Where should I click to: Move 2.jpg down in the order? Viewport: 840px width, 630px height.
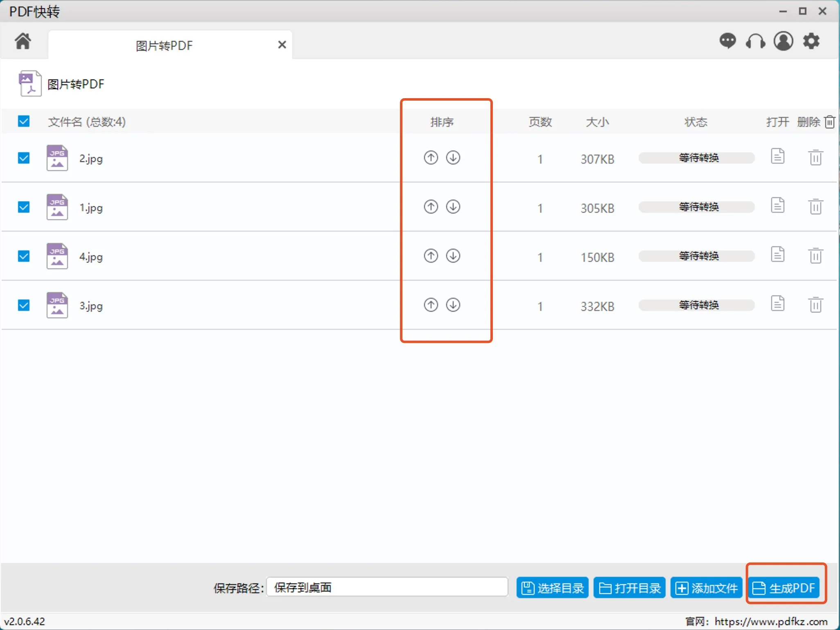pos(453,157)
